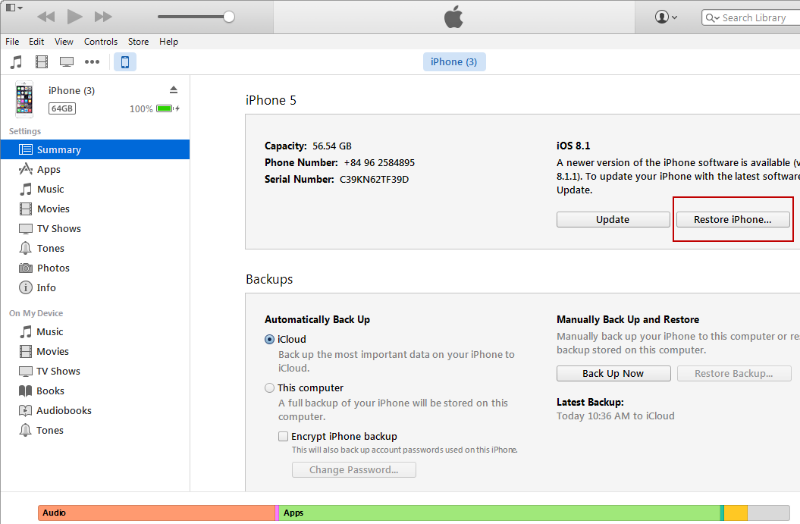Select TV Shows under On My Device
The width and height of the screenshot is (800, 524).
[x=95, y=371]
